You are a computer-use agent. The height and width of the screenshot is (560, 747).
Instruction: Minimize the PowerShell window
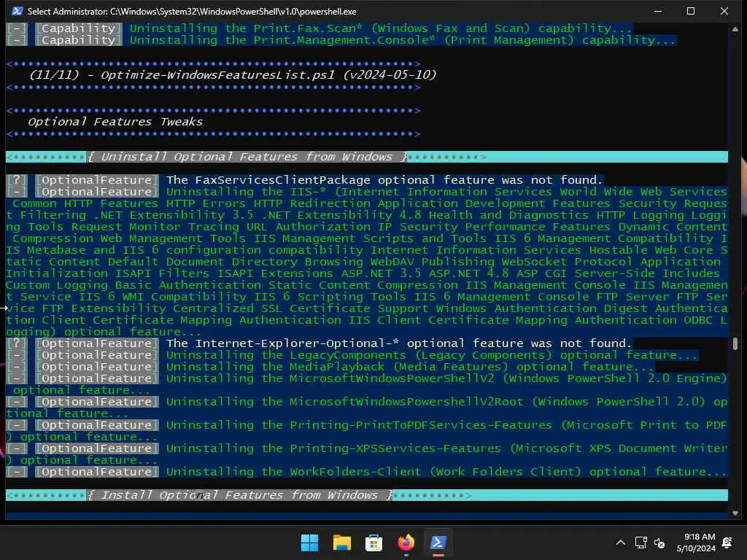click(658, 11)
